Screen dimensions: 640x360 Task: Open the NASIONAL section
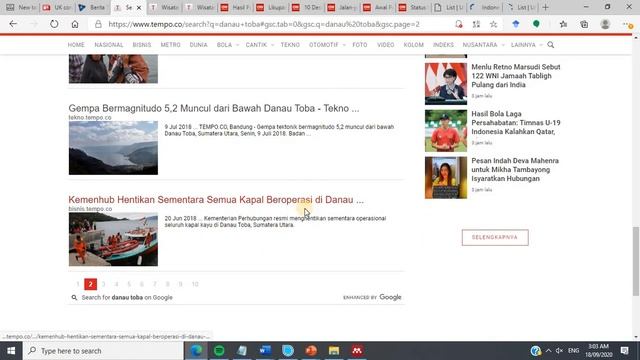pyautogui.click(x=109, y=45)
